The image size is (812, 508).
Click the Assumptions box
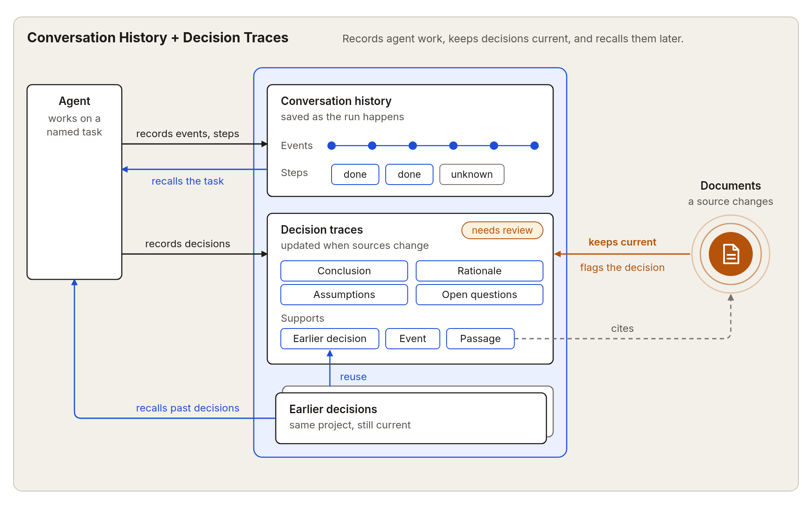(344, 295)
